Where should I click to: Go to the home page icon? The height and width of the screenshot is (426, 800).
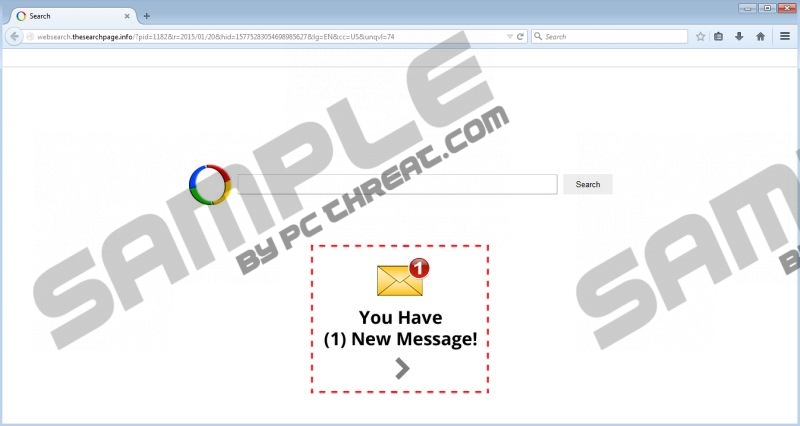760,36
